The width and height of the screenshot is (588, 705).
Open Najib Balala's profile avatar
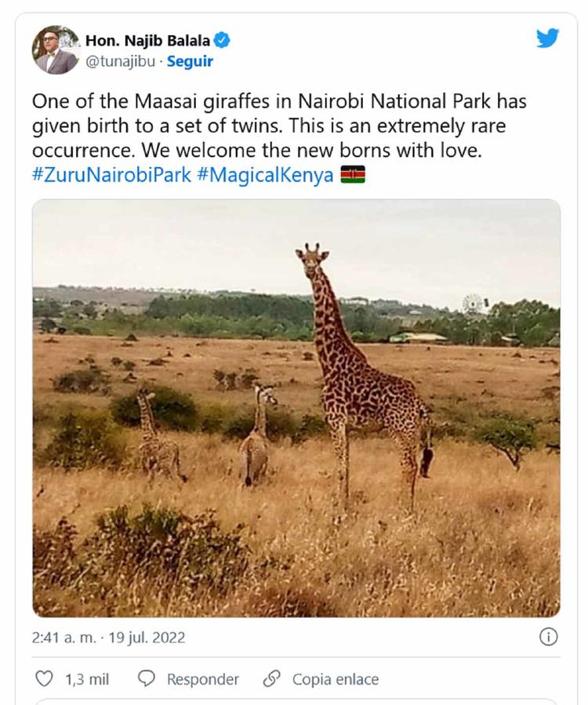point(56,50)
